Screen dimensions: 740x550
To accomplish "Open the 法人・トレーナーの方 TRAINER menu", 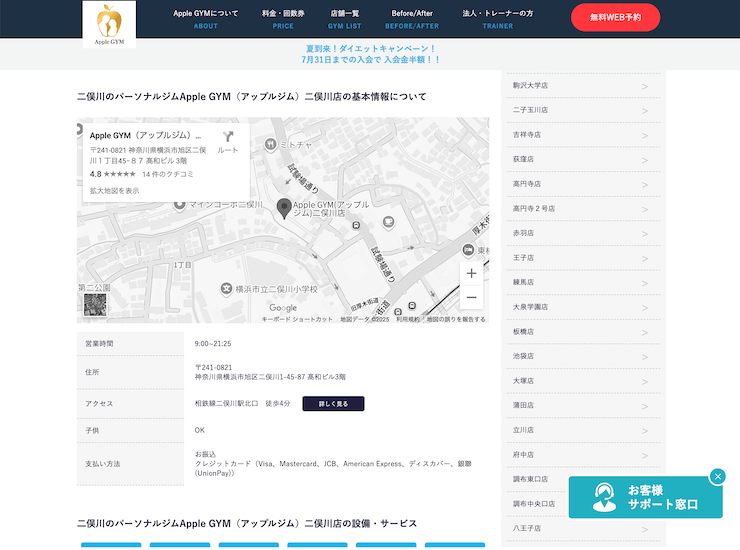I will 497,19.
